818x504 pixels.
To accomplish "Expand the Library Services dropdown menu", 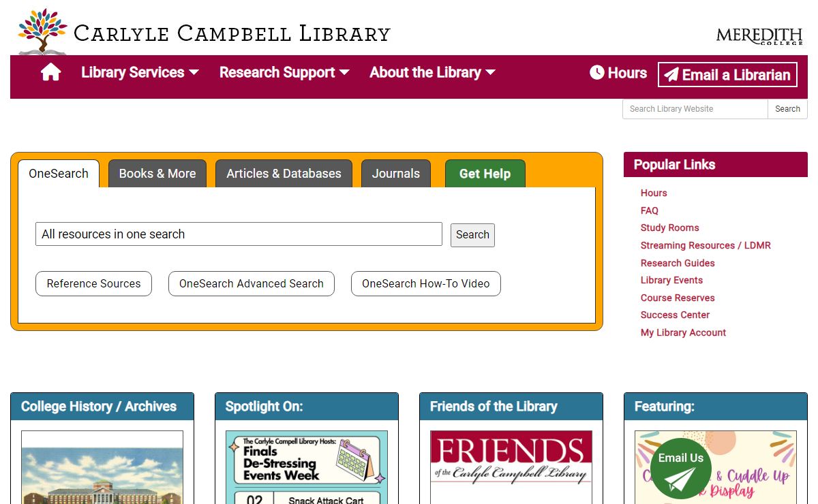I will click(140, 73).
